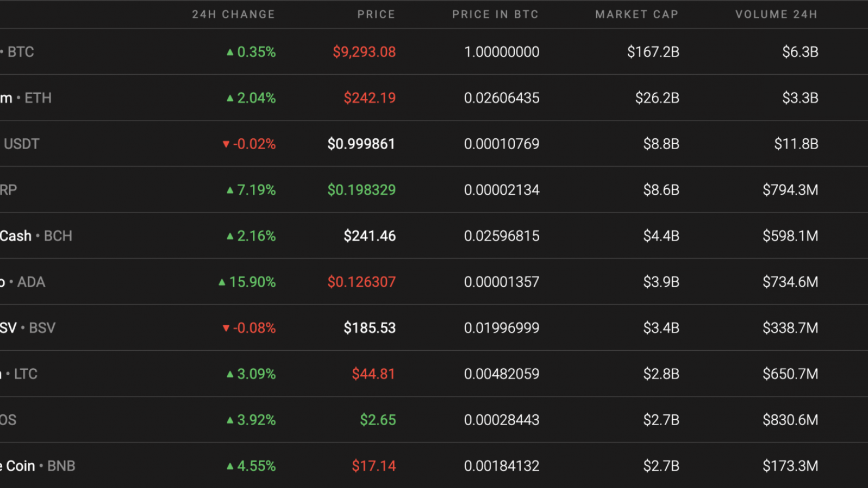Select the $3.3B volume value

[800, 98]
